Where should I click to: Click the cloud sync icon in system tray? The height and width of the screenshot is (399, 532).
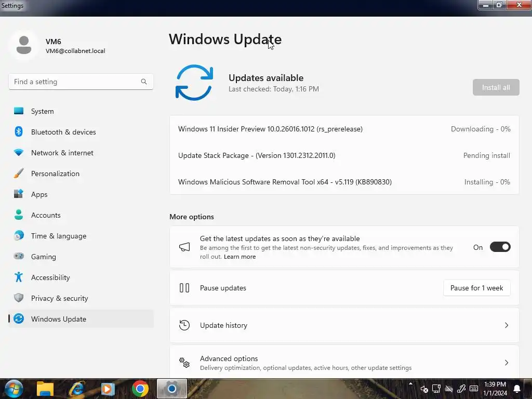tap(449, 389)
